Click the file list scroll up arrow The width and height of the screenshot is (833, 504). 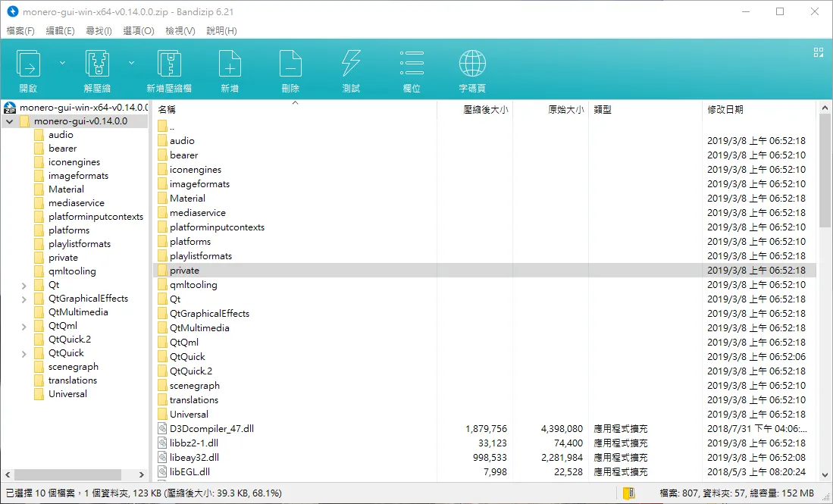click(825, 108)
